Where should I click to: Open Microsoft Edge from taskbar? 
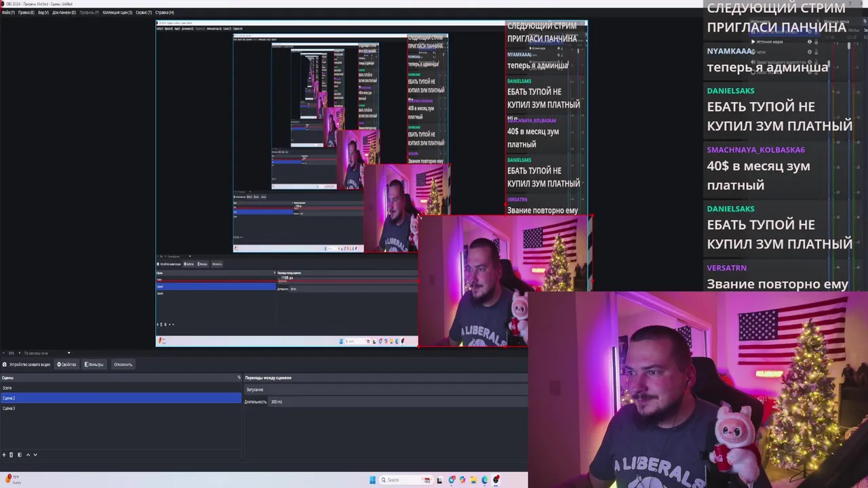(x=484, y=480)
